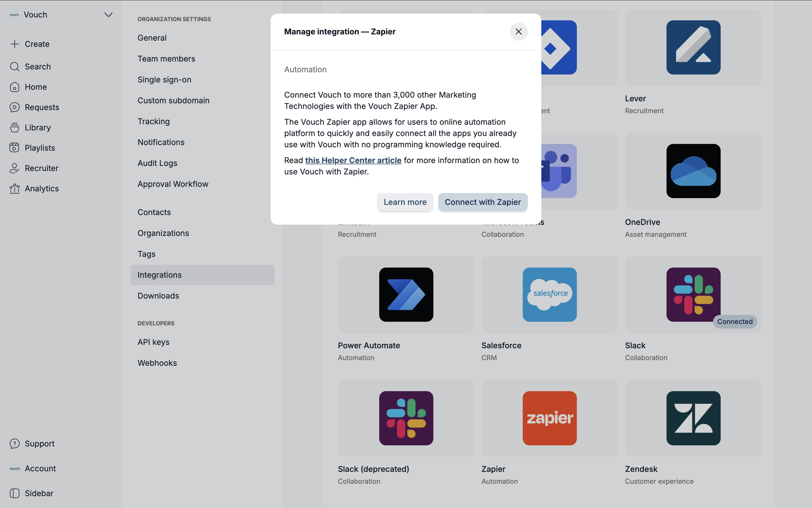Click the Jira blue diamond logo tile
The width and height of the screenshot is (812, 508).
(559, 47)
